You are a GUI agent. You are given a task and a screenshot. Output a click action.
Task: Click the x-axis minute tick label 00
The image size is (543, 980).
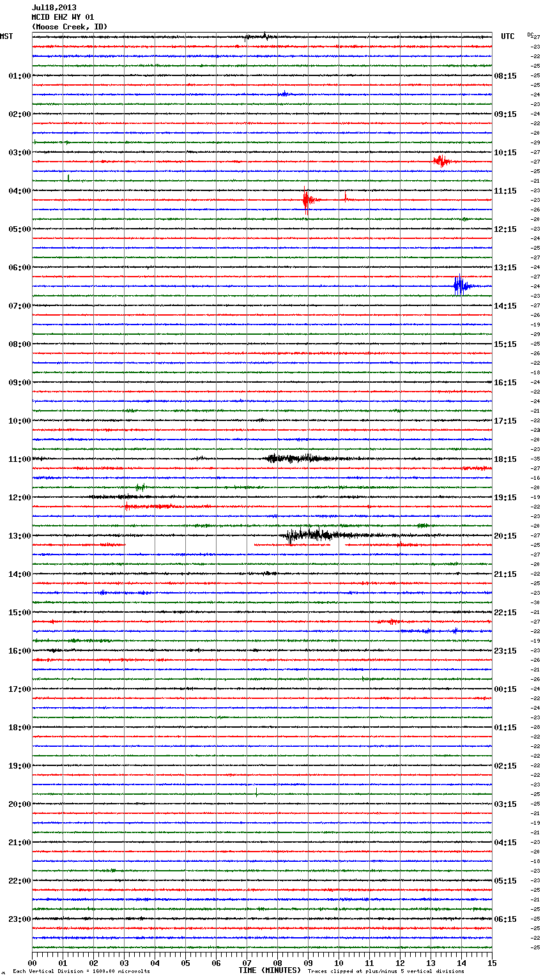tap(32, 963)
